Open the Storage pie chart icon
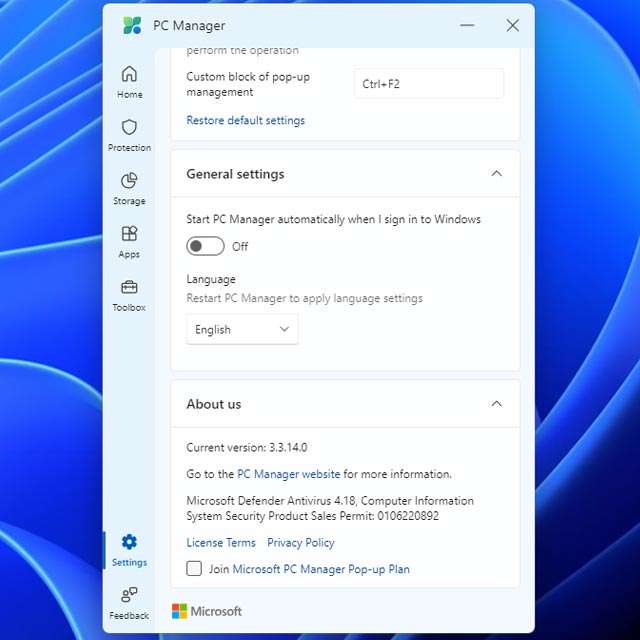This screenshot has height=640, width=640. (129, 181)
